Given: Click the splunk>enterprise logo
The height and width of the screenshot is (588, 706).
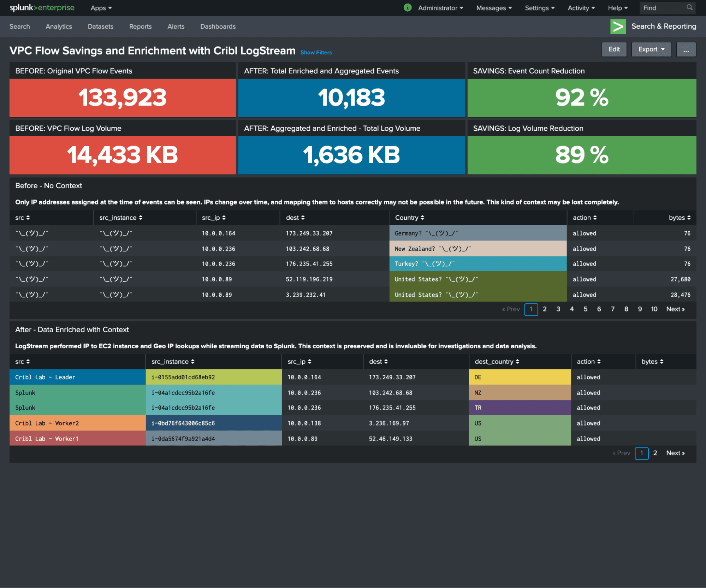Looking at the screenshot, I should pyautogui.click(x=42, y=8).
